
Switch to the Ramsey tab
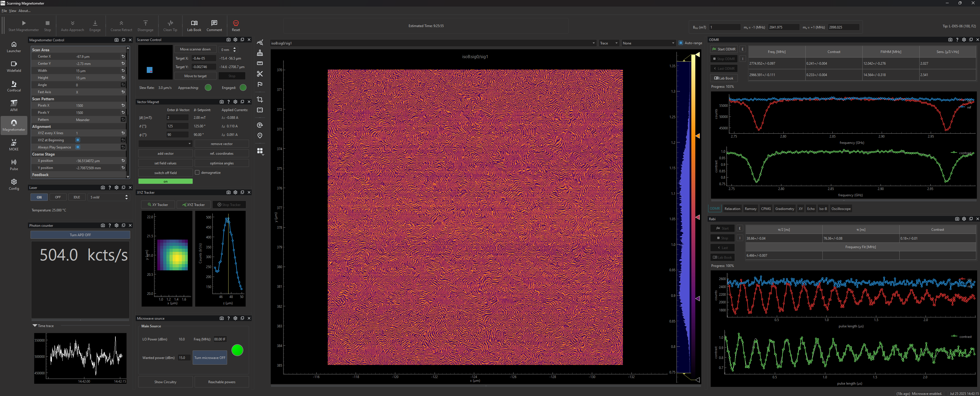pyautogui.click(x=750, y=209)
